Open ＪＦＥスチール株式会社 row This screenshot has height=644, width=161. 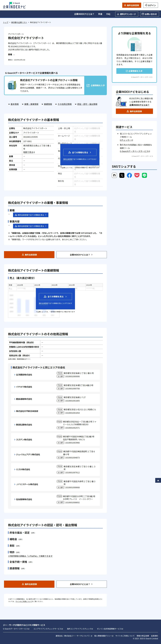point(55,484)
